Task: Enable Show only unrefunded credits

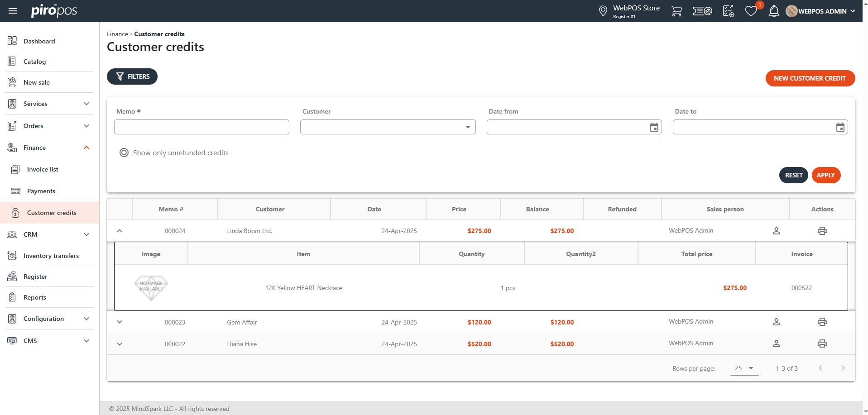Action: pyautogui.click(x=124, y=153)
